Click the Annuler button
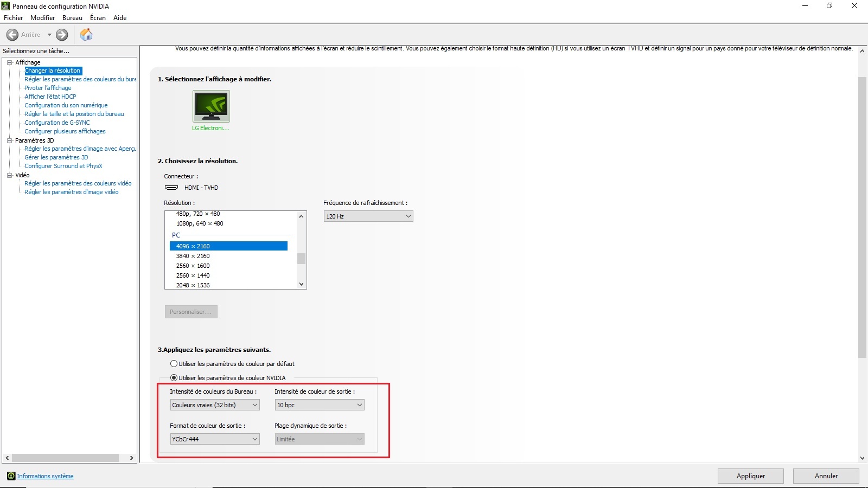868x488 pixels. [826, 476]
